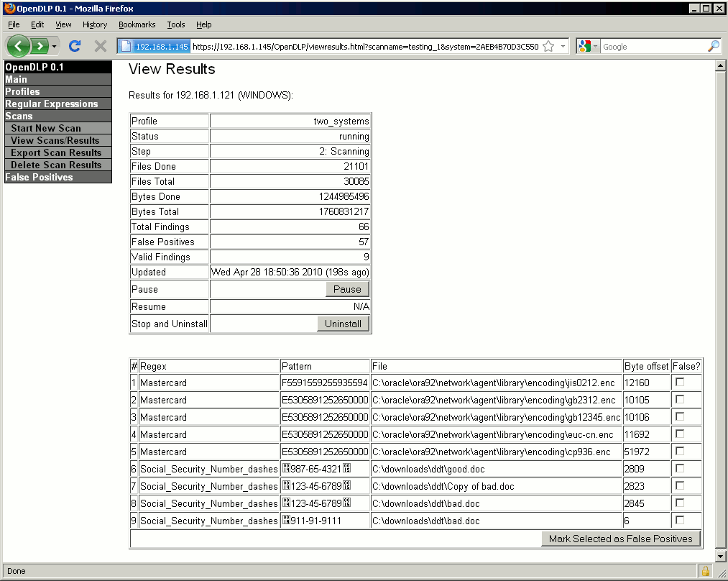Open the Bookmarks menu
Image resolution: width=728 pixels, height=581 pixels.
137,24
